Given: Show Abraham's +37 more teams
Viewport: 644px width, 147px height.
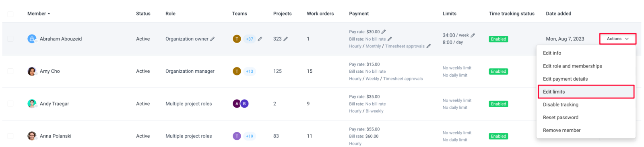Looking at the screenshot, I should click(x=250, y=39).
